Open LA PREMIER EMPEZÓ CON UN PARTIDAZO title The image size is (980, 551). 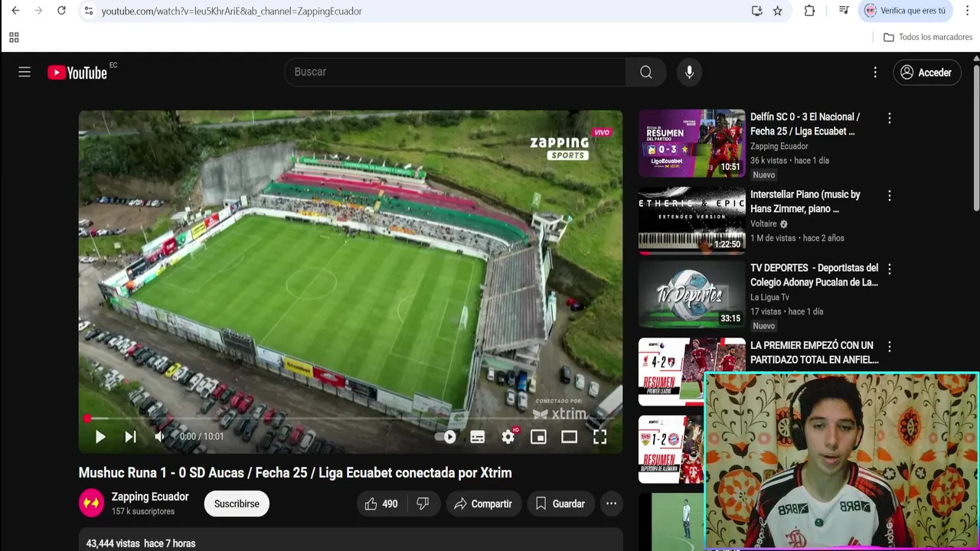click(814, 352)
